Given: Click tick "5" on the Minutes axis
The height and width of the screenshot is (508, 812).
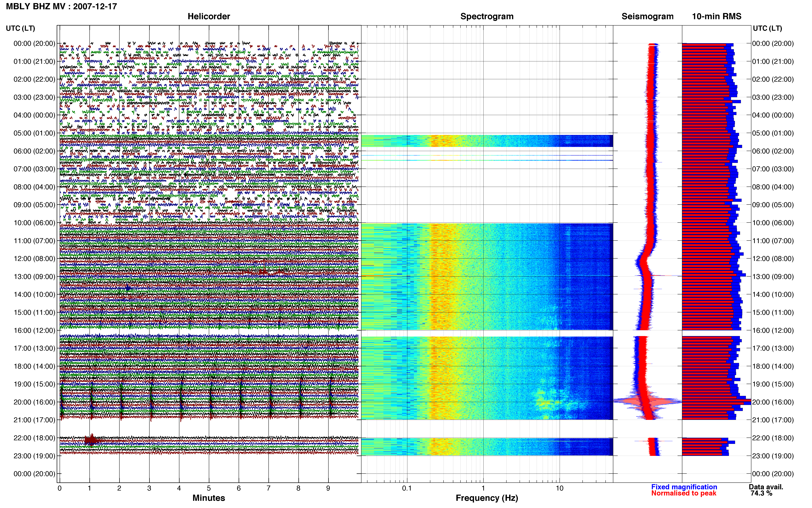Looking at the screenshot, I should pos(209,488).
